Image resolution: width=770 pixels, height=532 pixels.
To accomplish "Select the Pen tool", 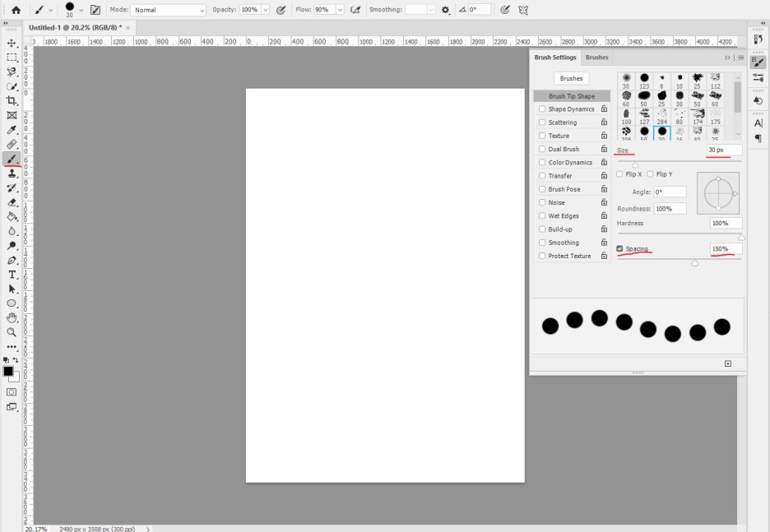I will pyautogui.click(x=12, y=260).
